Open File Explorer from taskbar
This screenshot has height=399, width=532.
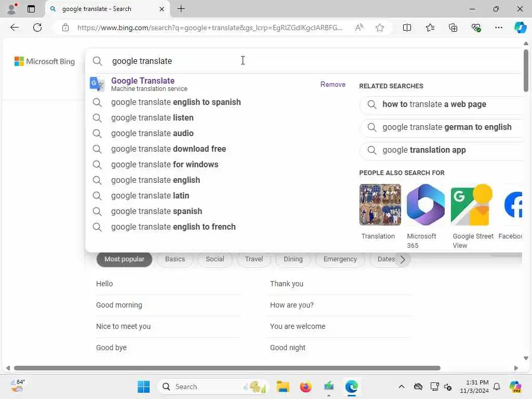pos(283,387)
